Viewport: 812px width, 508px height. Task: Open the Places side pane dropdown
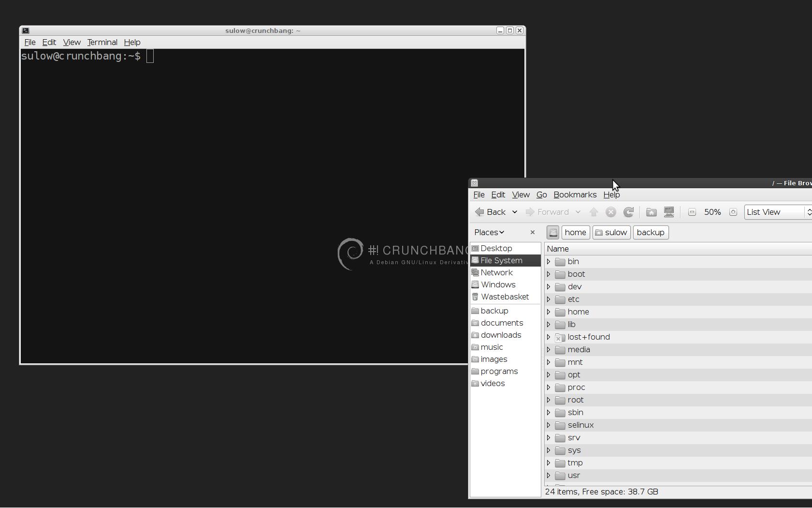pos(489,232)
